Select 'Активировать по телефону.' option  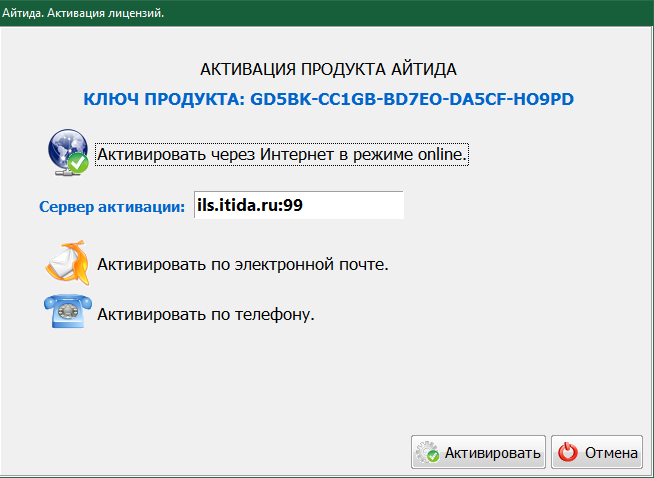206,314
